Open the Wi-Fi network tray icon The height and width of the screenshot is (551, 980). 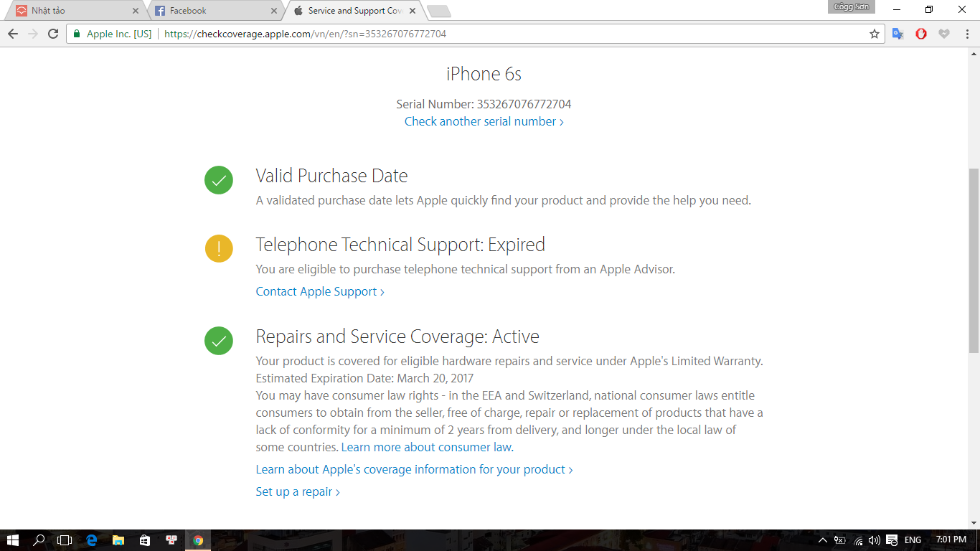point(858,540)
